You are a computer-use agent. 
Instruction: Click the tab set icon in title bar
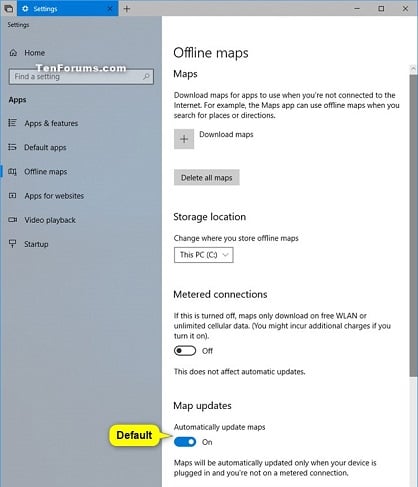8,9
